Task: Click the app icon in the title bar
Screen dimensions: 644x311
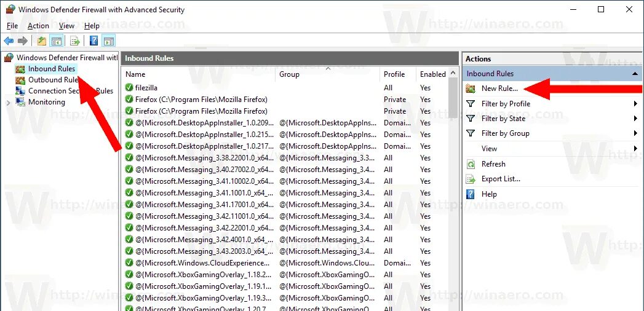Action: click(10, 9)
